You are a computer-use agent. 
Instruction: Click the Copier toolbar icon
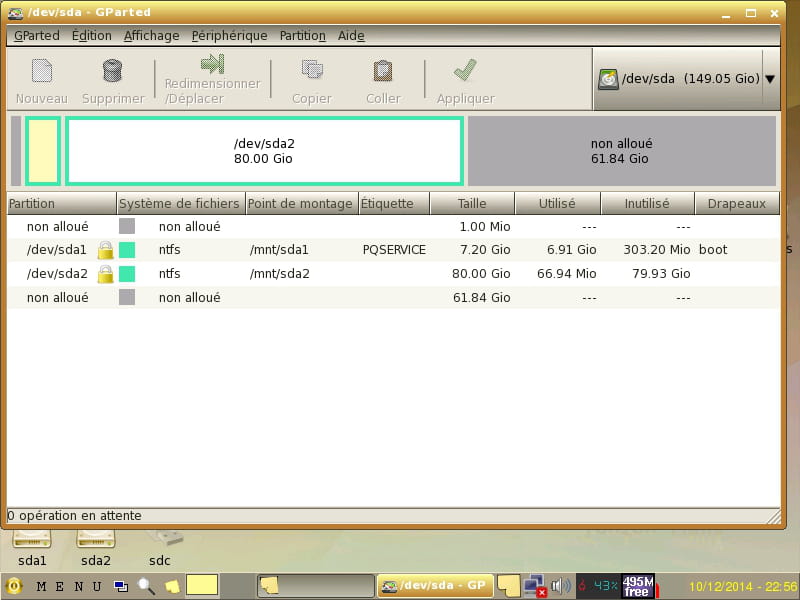pos(312,69)
